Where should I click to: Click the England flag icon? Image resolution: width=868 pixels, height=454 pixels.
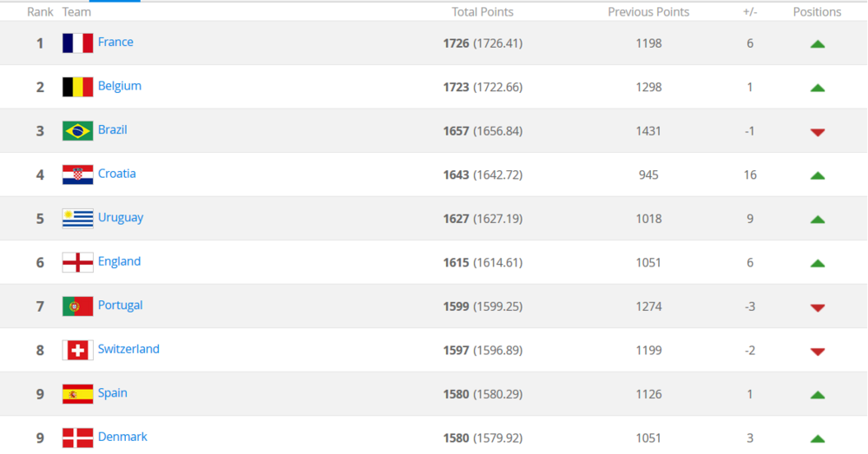(77, 262)
